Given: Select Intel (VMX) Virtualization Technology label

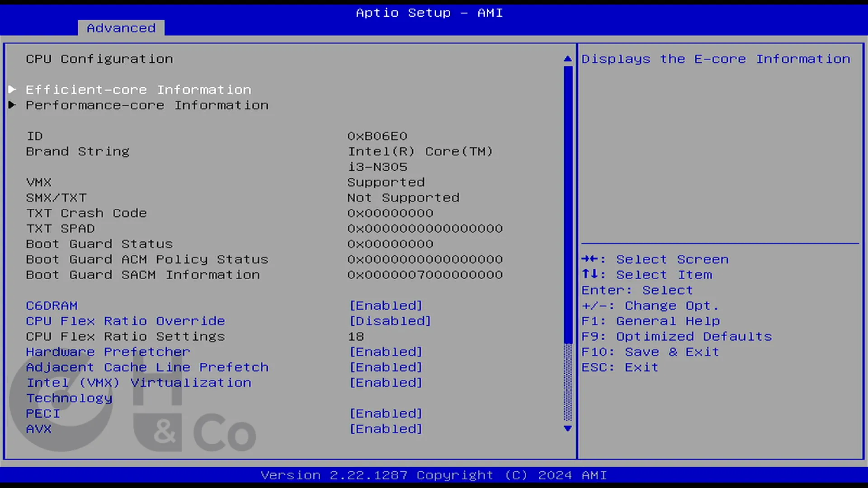Looking at the screenshot, I should point(138,390).
